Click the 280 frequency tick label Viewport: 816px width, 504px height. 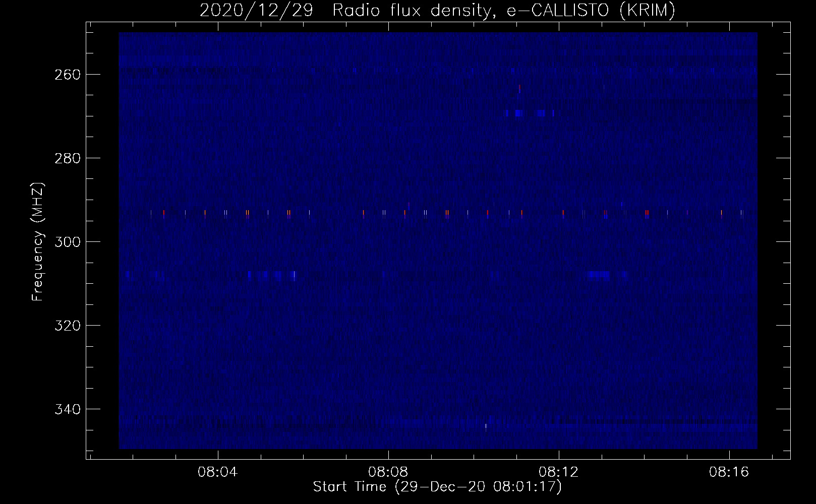(67, 158)
